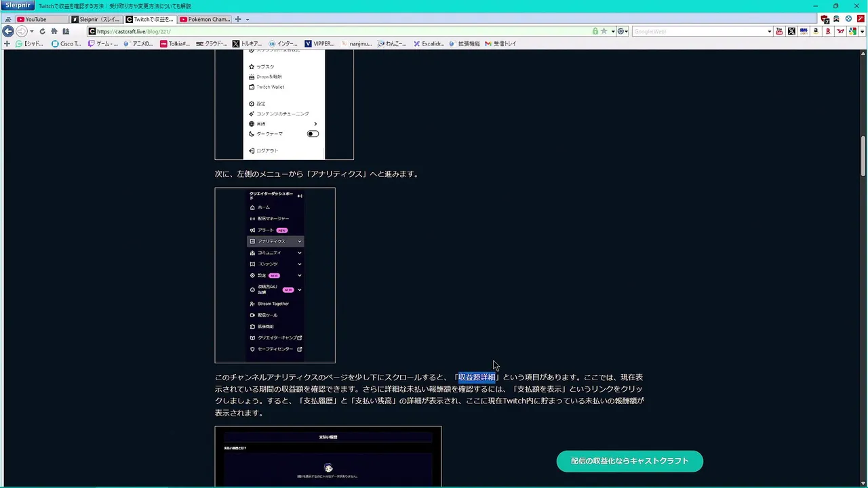
Task: Switch to the Sleipnir tab
Action: (x=96, y=19)
